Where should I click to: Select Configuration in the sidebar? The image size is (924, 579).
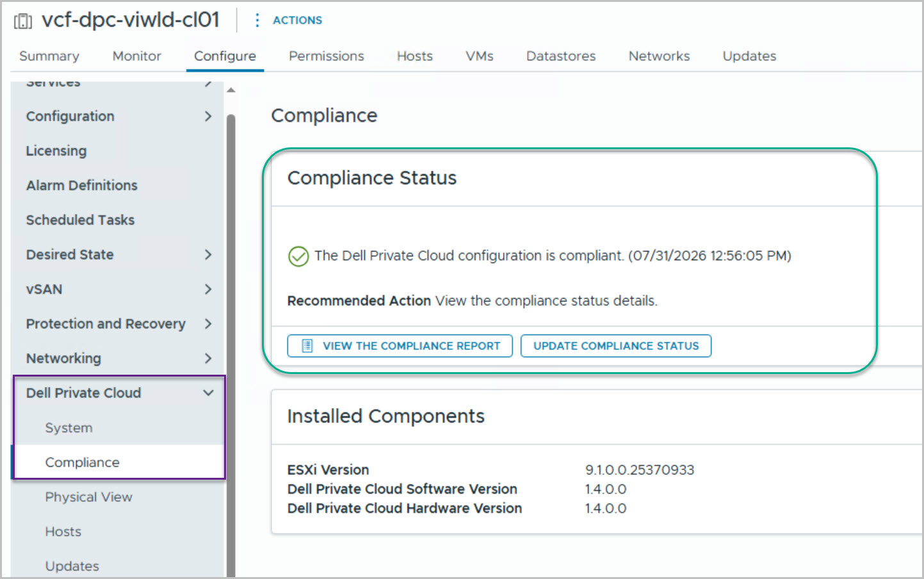(x=70, y=117)
